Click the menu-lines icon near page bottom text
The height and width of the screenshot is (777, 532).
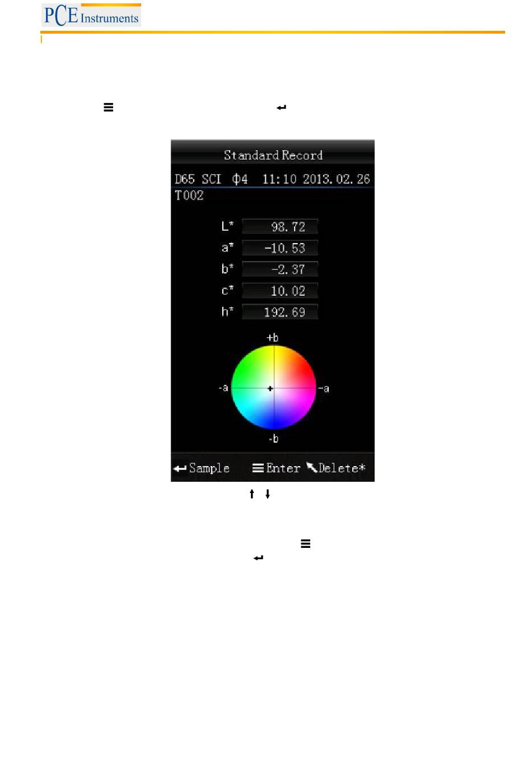[x=305, y=543]
